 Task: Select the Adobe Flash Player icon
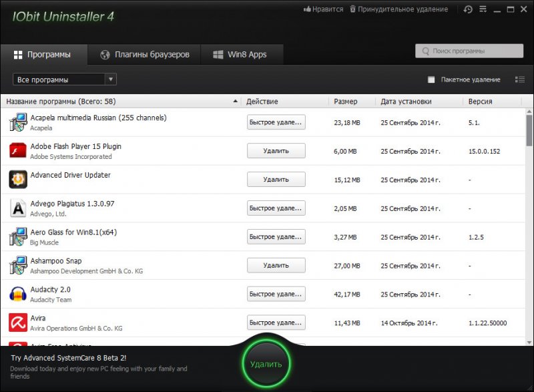18,151
